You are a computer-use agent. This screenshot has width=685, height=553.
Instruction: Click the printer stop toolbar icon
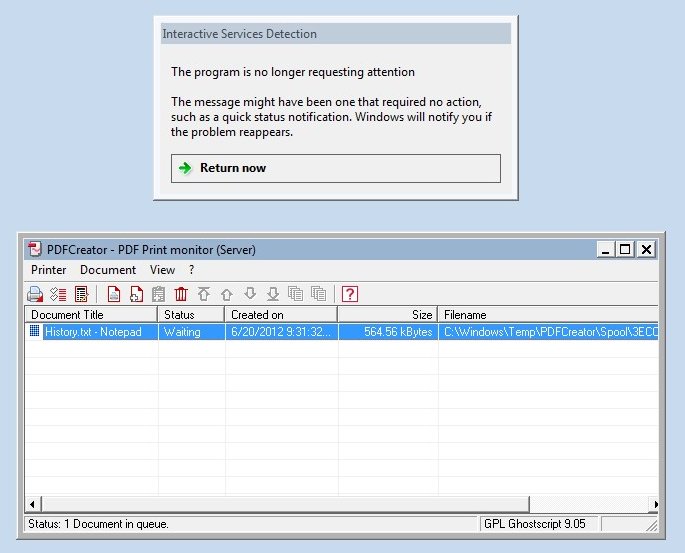(35, 294)
